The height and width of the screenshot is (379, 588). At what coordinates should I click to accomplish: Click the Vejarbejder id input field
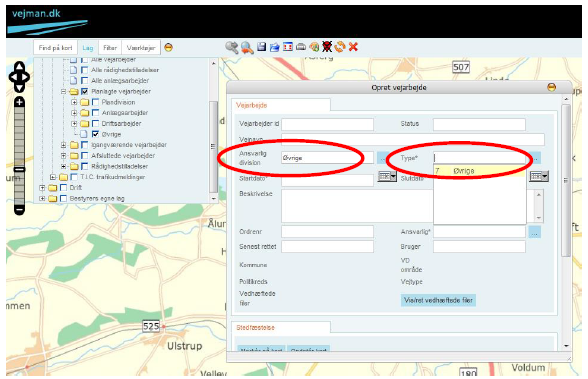[x=327, y=124]
